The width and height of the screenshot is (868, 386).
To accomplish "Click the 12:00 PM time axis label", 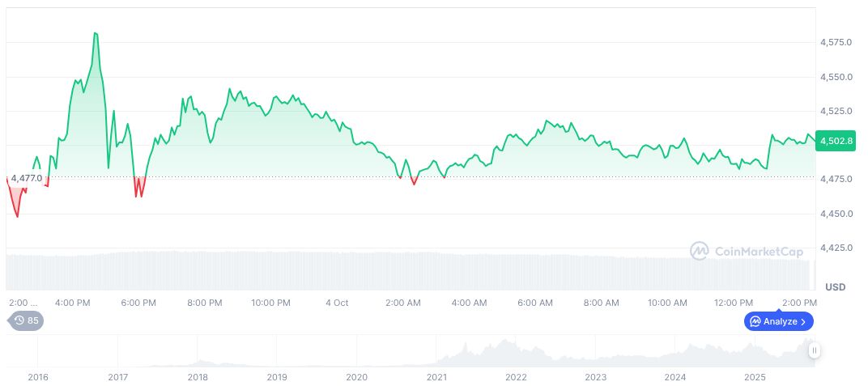I will pos(734,303).
